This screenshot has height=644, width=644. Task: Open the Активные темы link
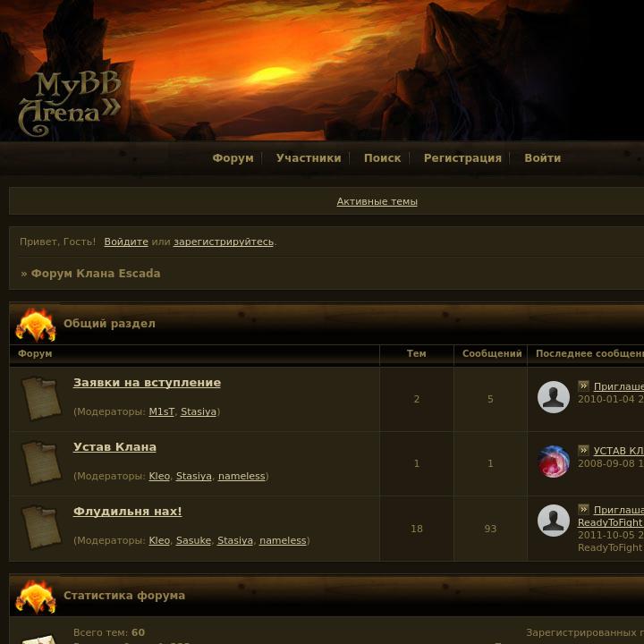(377, 201)
